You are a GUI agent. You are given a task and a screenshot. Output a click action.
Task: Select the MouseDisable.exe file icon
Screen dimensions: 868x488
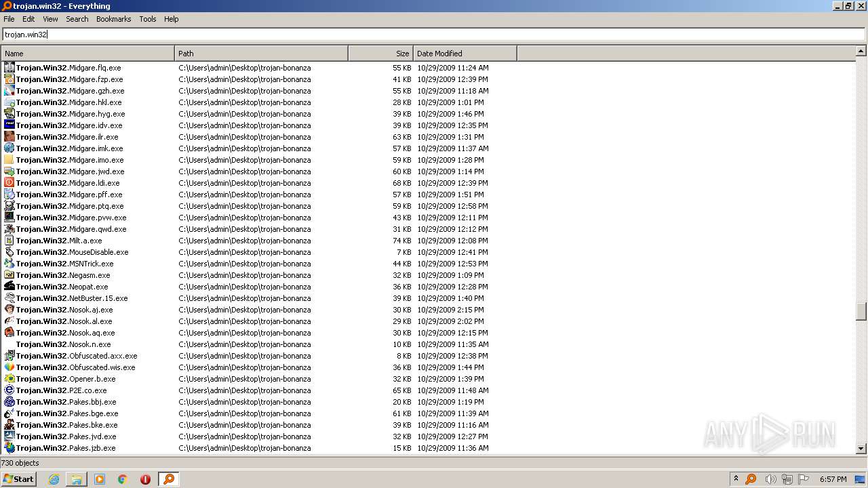(x=9, y=252)
